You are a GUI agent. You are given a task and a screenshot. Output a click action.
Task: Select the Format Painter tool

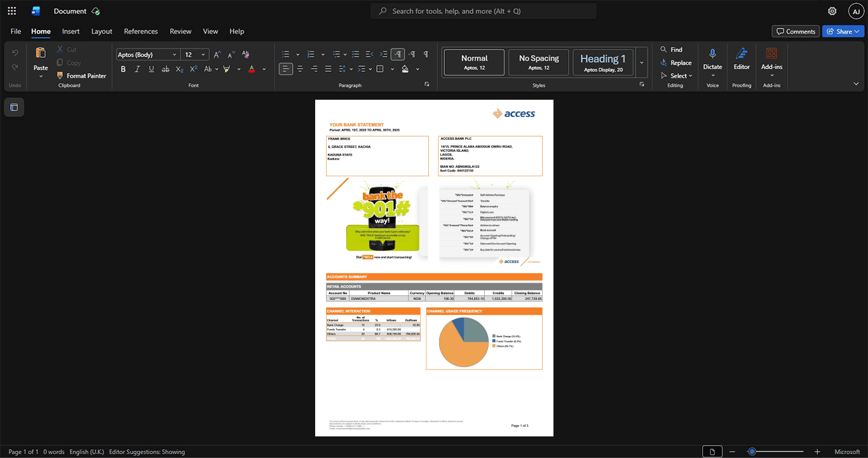pos(81,76)
